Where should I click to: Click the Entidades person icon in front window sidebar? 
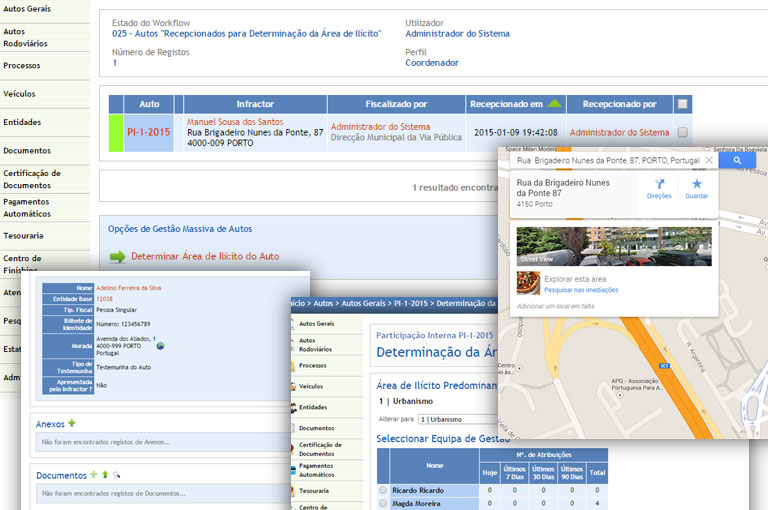293,408
